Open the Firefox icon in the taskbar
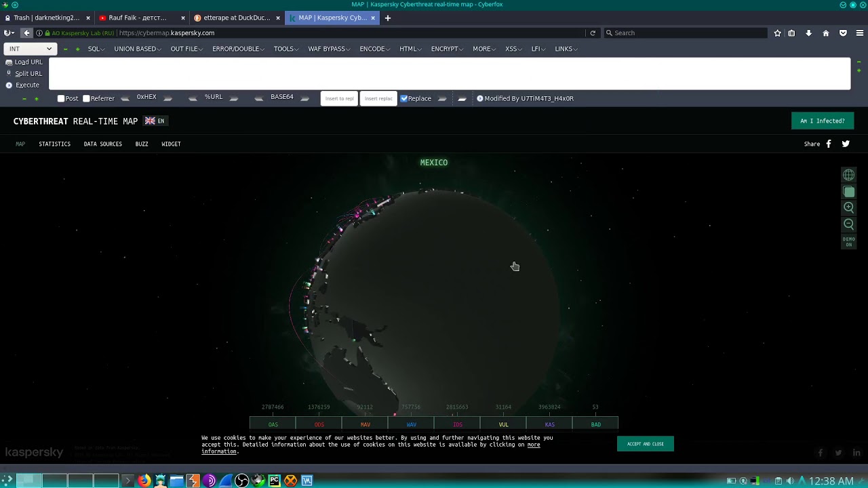868x488 pixels. tap(144, 481)
